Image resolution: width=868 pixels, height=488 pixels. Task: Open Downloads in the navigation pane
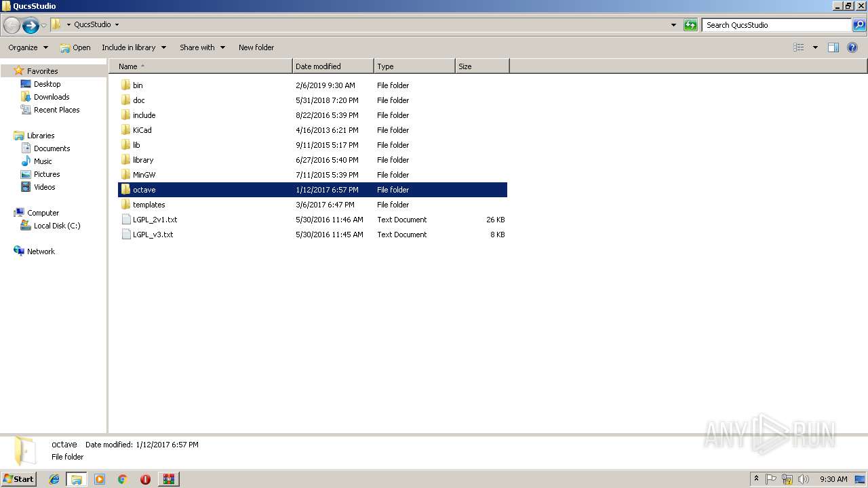(x=52, y=97)
